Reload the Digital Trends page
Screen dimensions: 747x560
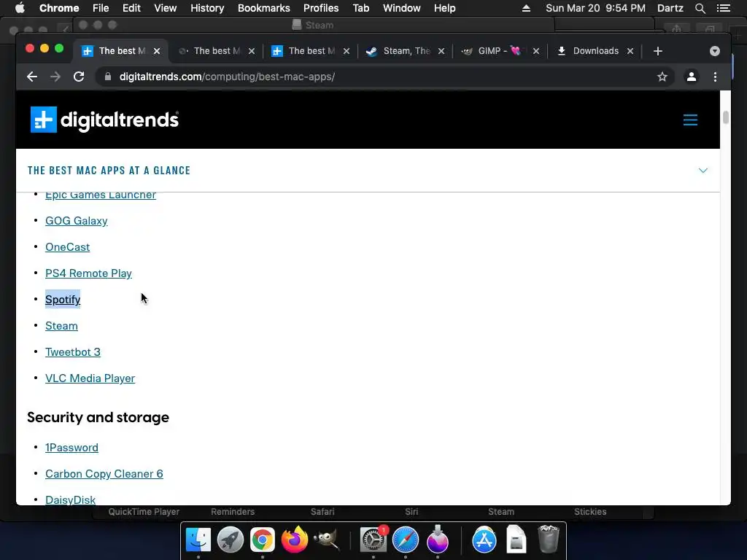(79, 77)
